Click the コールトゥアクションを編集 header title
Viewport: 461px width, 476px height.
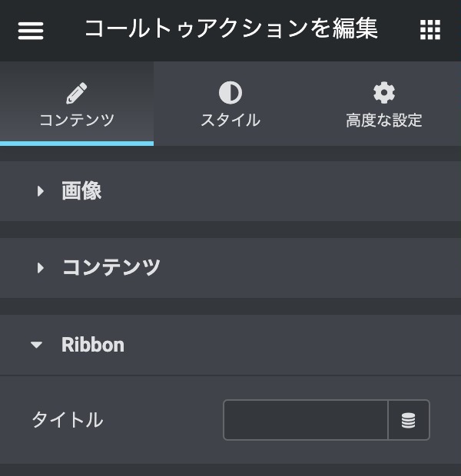[230, 29]
